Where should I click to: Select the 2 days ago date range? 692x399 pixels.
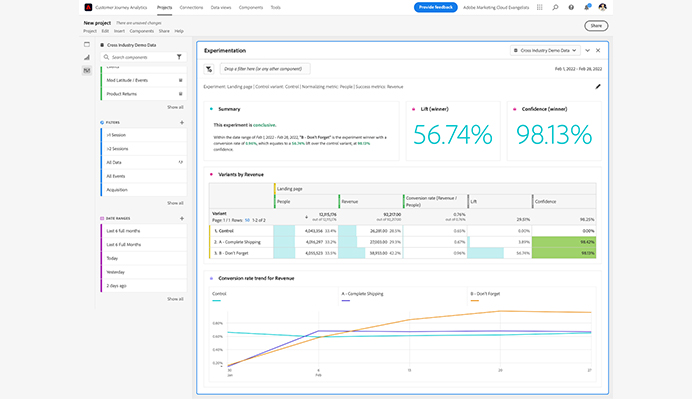click(x=144, y=286)
